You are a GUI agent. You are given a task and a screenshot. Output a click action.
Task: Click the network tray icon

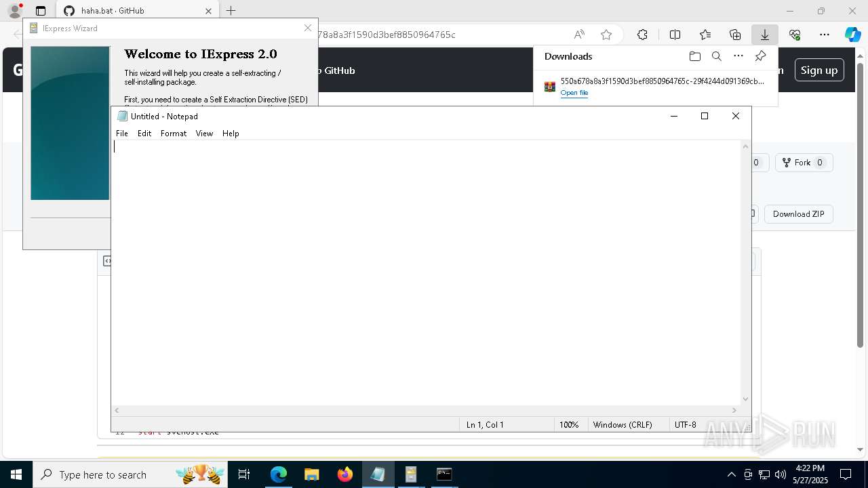764,474
